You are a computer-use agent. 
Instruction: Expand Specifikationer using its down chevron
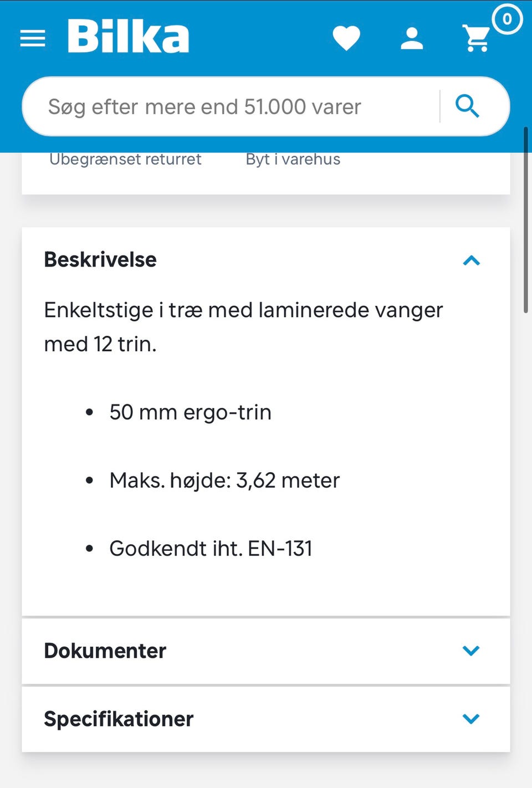471,719
